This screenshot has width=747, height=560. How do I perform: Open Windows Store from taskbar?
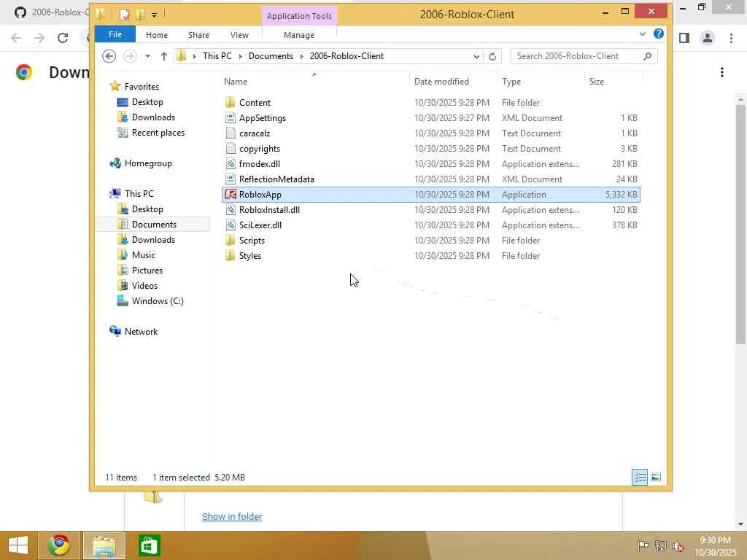click(x=149, y=545)
